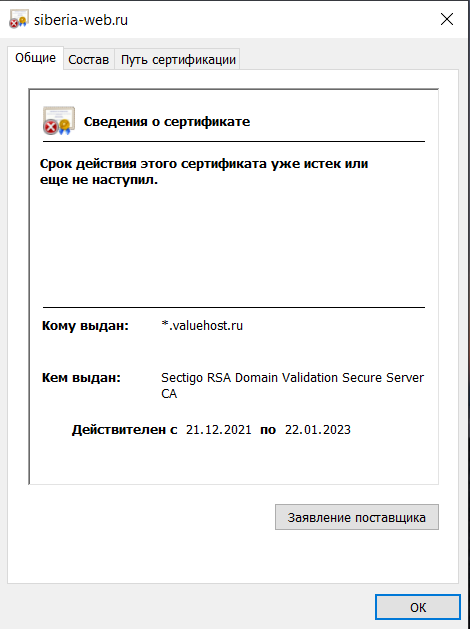470x629 pixels.
Task: Click the expired certificate warning message
Action: [x=204, y=171]
